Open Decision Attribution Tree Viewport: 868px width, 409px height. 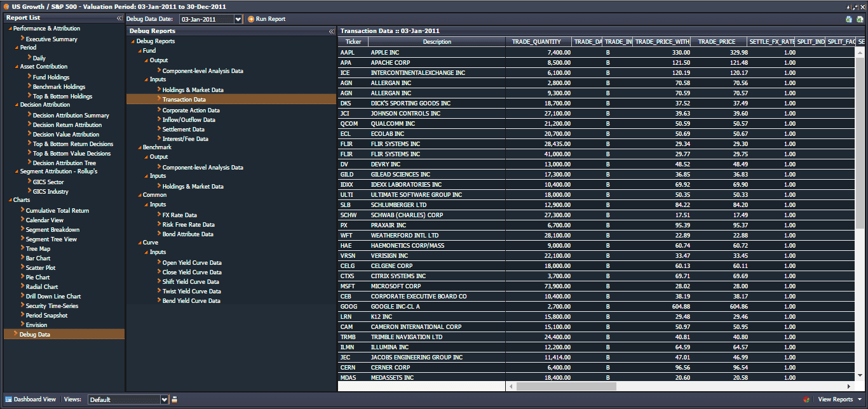(65, 163)
